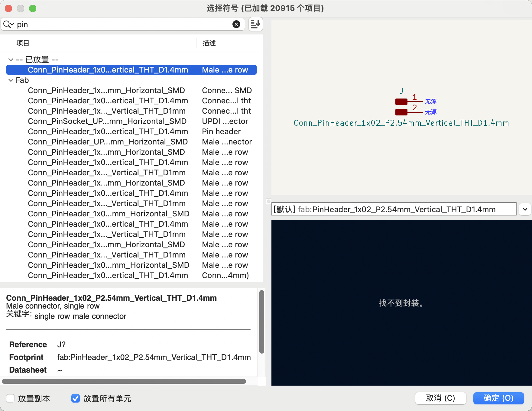
Task: Click the symbol preview pin 1
Action: (408, 101)
